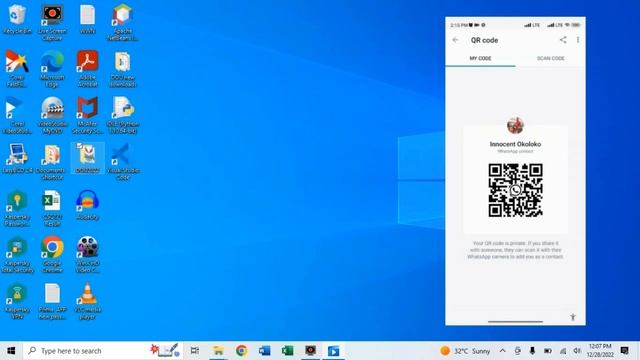The image size is (640, 360).
Task: Open Kaspersky Total Security desktop shortcut
Action: pyautogui.click(x=17, y=254)
